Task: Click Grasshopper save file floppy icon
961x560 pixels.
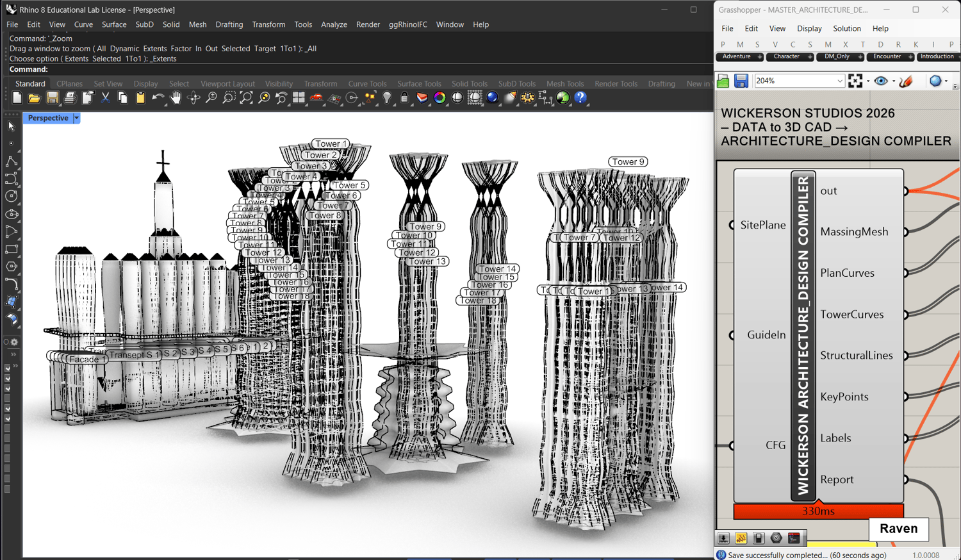Action: (x=741, y=81)
